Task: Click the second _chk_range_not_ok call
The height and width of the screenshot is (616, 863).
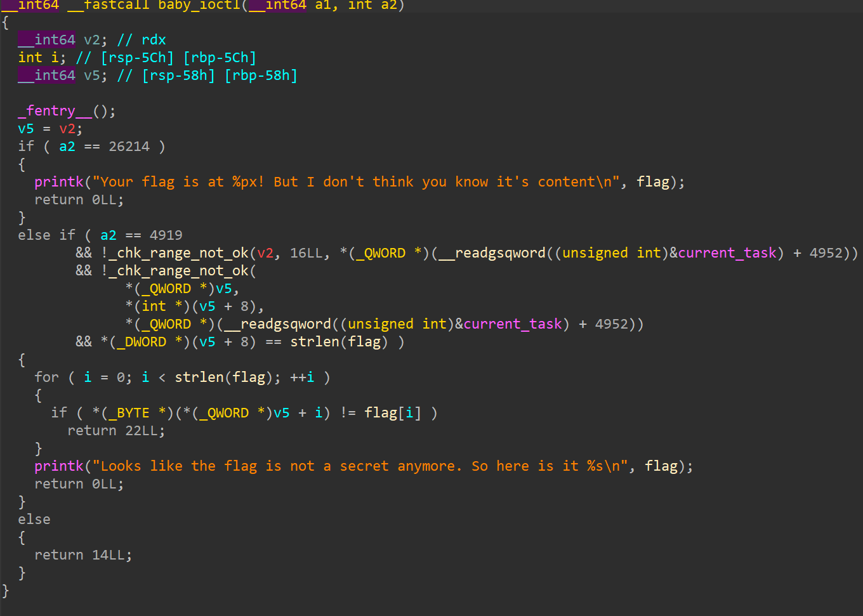Action: [x=179, y=271]
